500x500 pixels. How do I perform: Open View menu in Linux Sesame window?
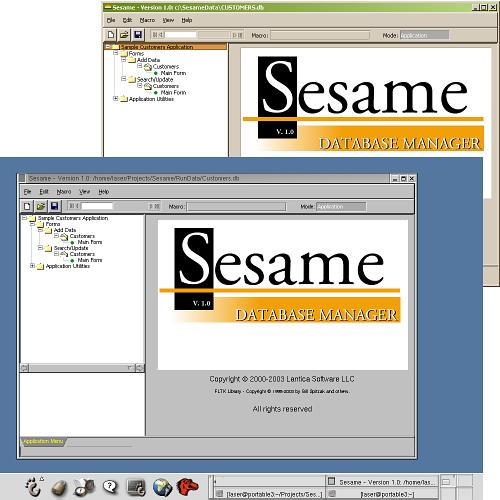(x=85, y=192)
